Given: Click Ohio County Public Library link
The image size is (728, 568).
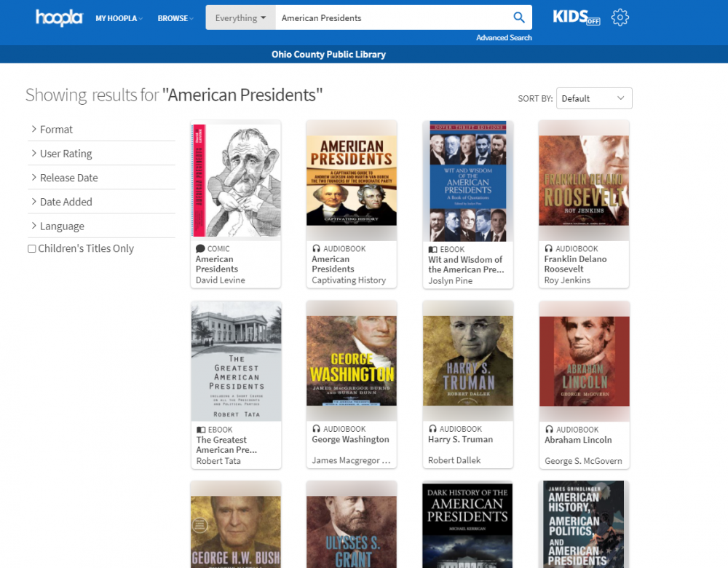Looking at the screenshot, I should click(x=329, y=55).
